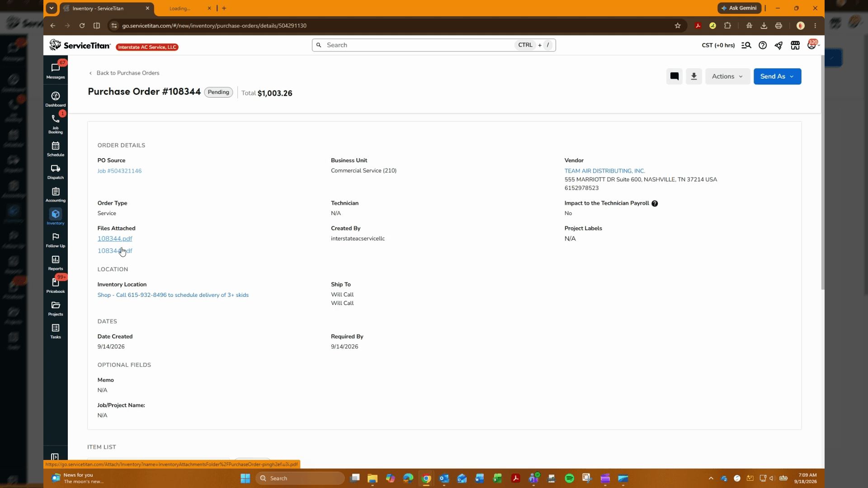Open Chrome tab search dropdown arrow
This screenshot has width=868, height=488.
coord(52,8)
